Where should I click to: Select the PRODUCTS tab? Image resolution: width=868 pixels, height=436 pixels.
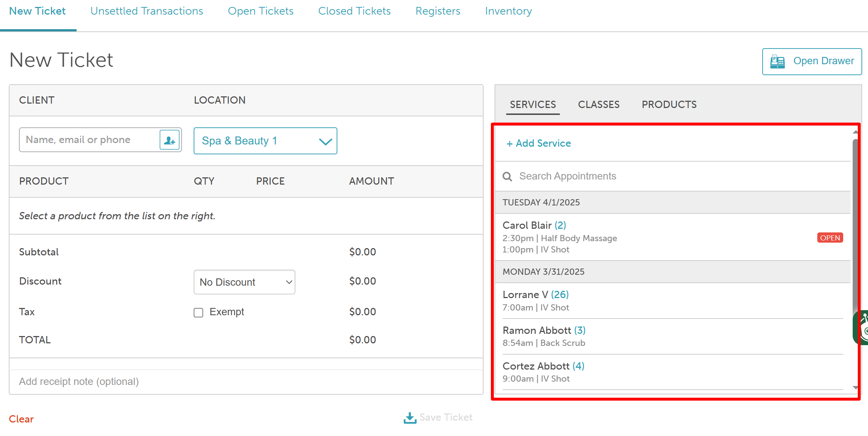(x=669, y=105)
